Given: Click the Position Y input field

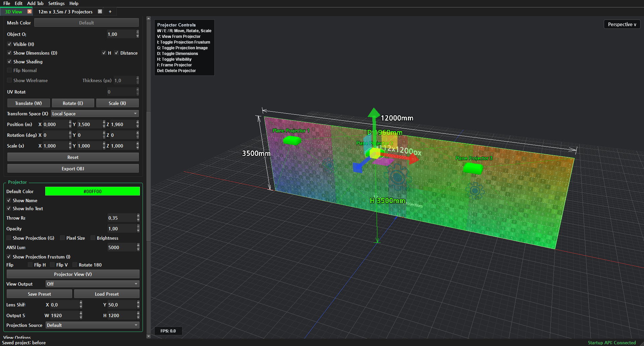Looking at the screenshot, I should 90,124.
